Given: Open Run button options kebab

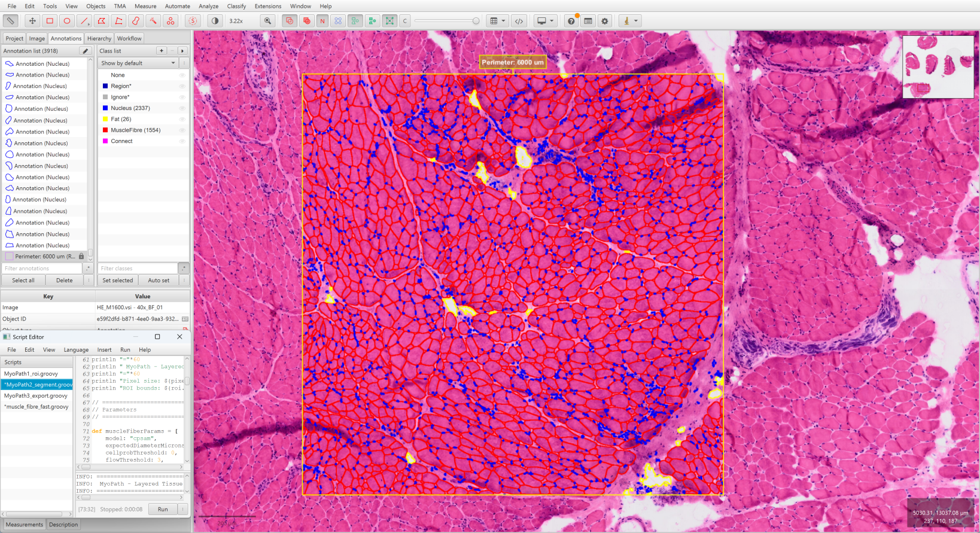Looking at the screenshot, I should tap(183, 509).
